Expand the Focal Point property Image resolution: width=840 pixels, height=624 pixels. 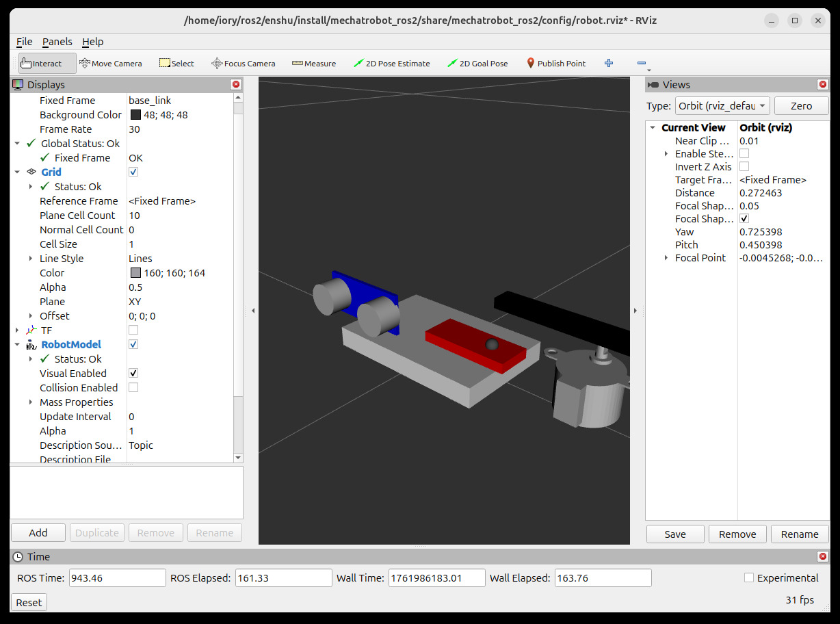pos(666,258)
